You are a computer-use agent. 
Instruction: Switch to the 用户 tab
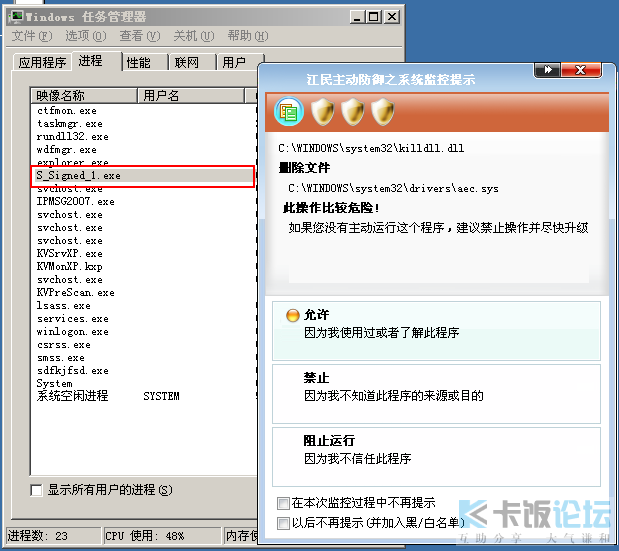pos(240,62)
